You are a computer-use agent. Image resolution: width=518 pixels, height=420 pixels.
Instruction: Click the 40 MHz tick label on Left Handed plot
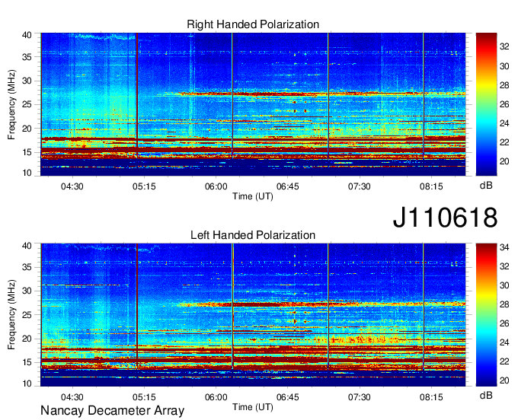point(27,246)
